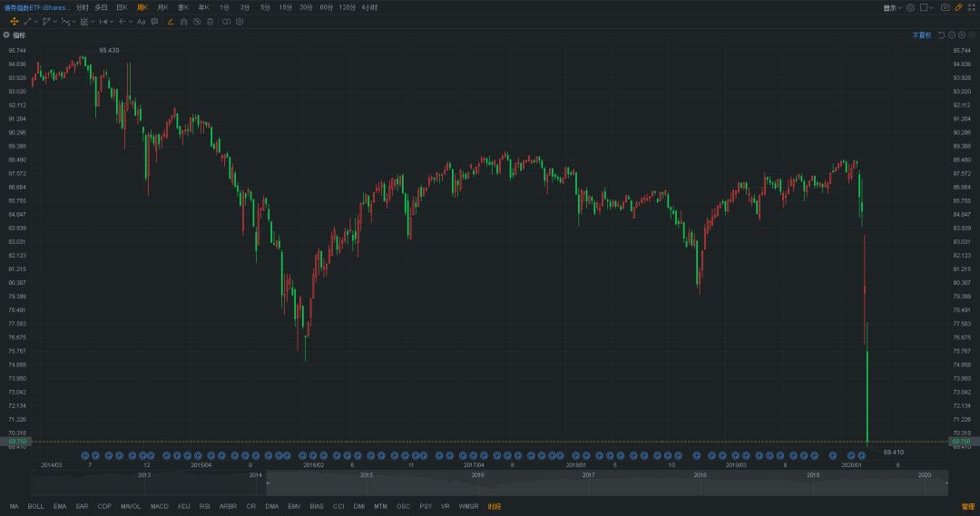The width and height of the screenshot is (980, 516).
Task: Click the gear icon beside 指标 label
Action: point(6,34)
